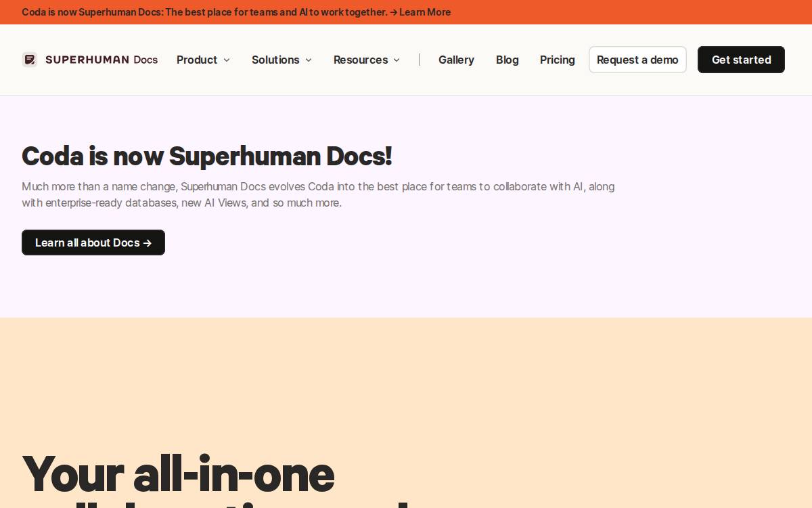812x508 pixels.
Task: Go to the Gallery page
Action: tap(456, 60)
